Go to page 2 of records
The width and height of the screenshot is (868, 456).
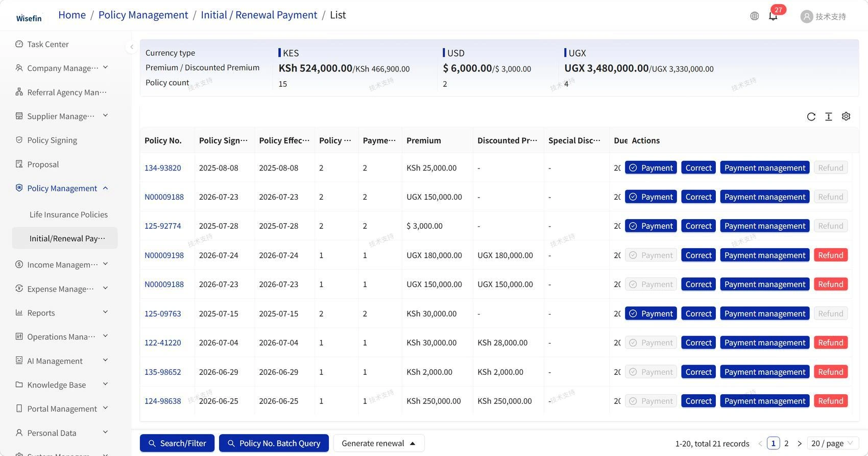coord(786,443)
